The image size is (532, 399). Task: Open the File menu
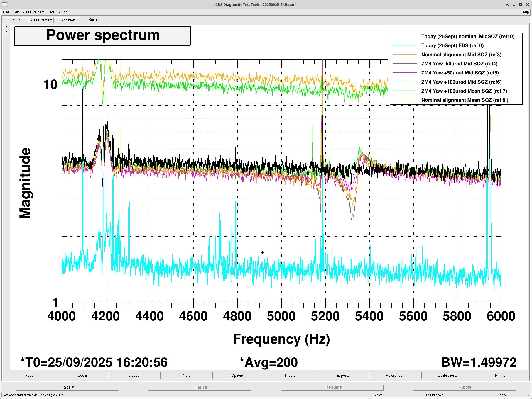click(6, 12)
